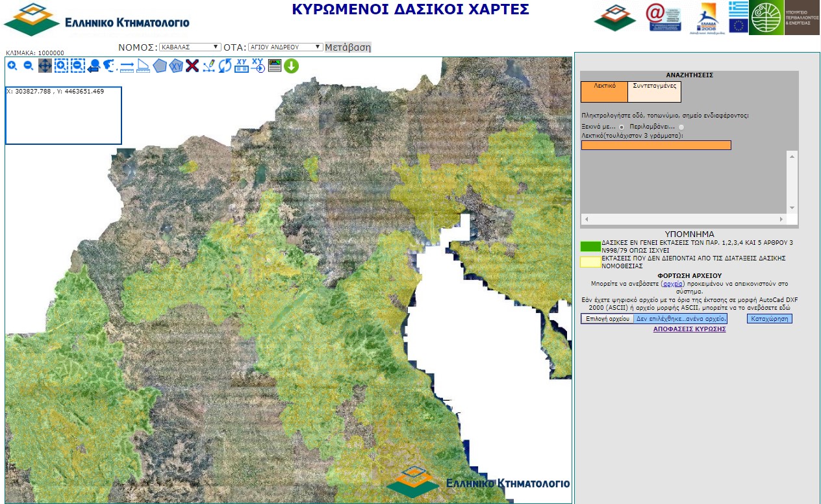
Task: Select the pan map tool
Action: tap(45, 66)
